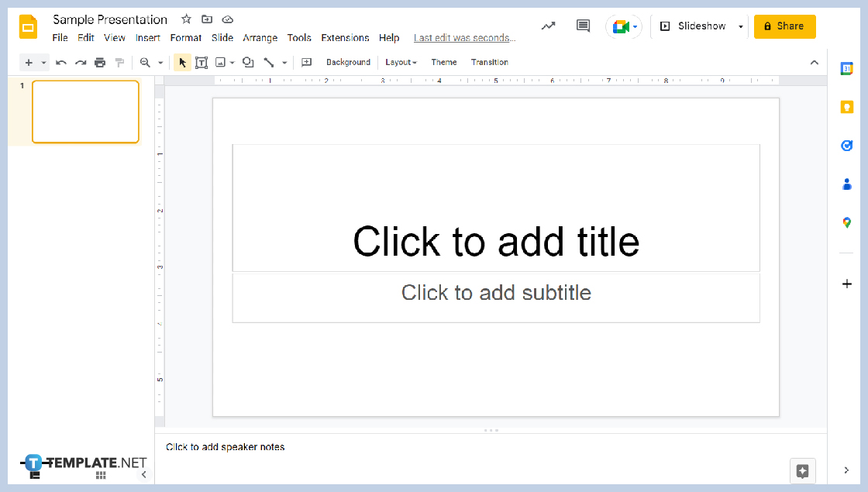Activate the select cursor tool

(181, 62)
